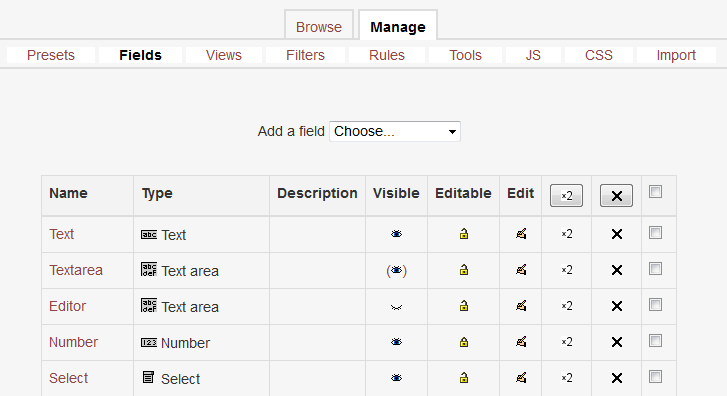Screen dimensions: 727x396
Task: Delete the Textarea field using its X icon
Action: pyautogui.click(x=617, y=270)
